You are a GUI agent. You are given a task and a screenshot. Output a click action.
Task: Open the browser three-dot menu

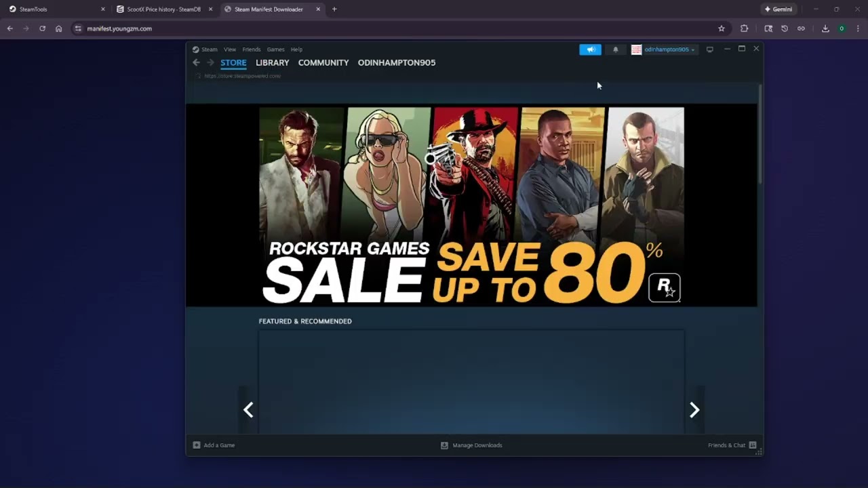(x=858, y=28)
